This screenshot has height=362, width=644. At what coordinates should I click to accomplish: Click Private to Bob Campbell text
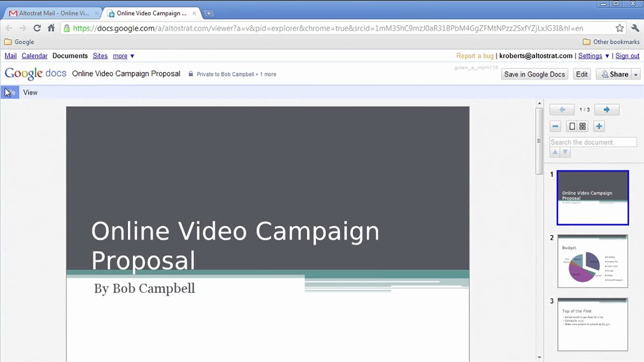[x=236, y=74]
